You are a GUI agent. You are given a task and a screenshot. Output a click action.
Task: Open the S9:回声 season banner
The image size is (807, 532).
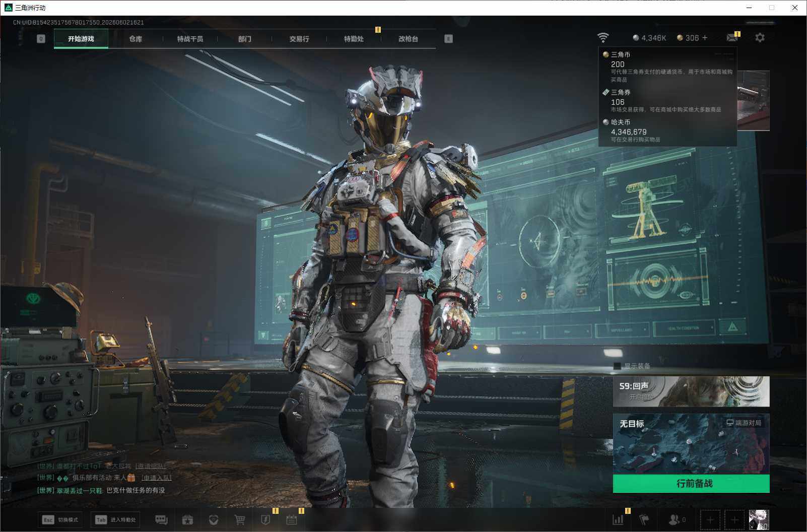tap(691, 391)
